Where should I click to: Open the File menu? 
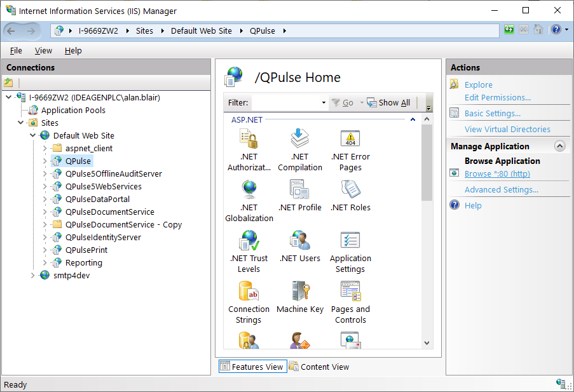16,51
